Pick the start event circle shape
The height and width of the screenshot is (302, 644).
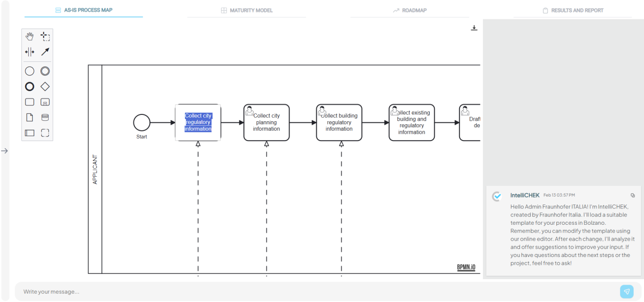click(x=30, y=71)
